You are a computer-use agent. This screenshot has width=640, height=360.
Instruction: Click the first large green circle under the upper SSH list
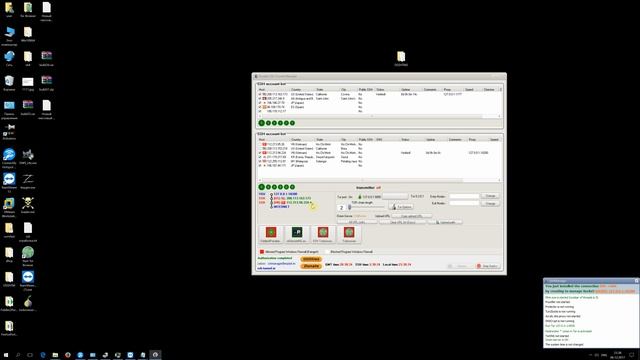[x=262, y=123]
